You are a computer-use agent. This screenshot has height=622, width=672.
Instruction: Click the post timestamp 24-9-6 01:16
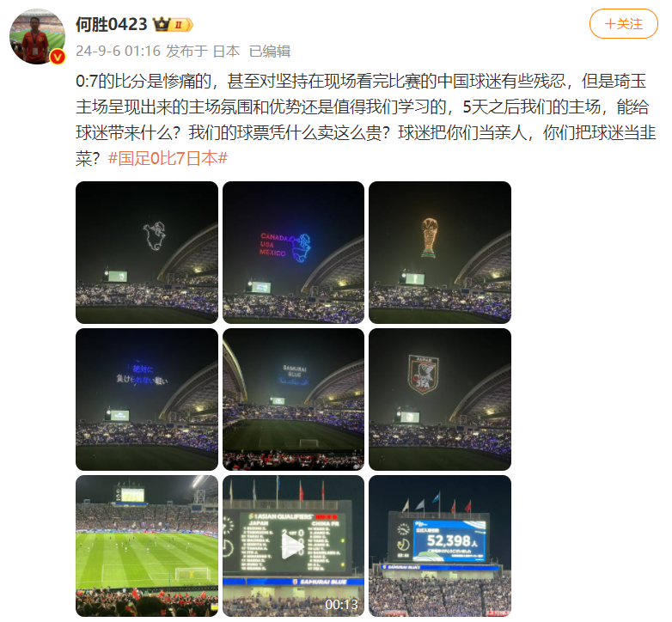click(x=118, y=51)
